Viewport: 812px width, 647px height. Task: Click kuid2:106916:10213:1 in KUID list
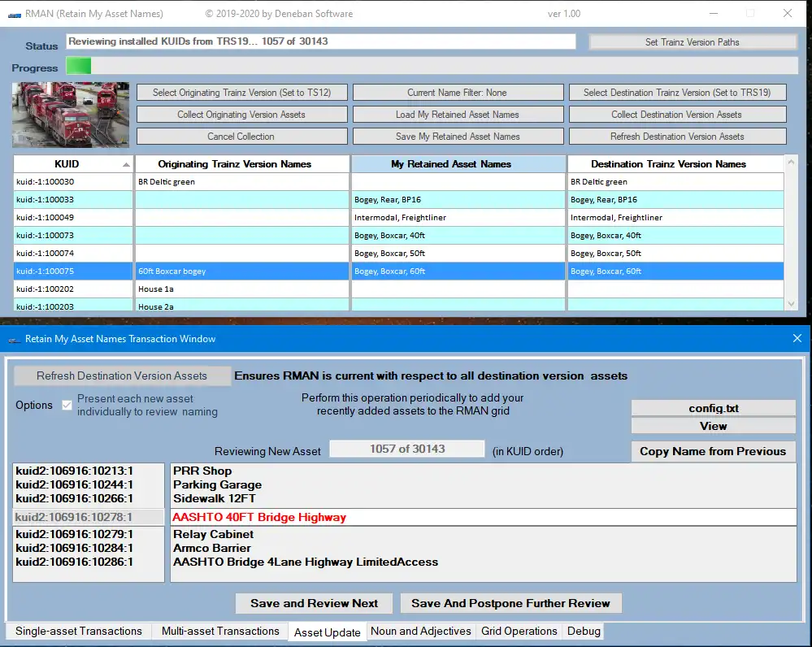click(x=74, y=471)
